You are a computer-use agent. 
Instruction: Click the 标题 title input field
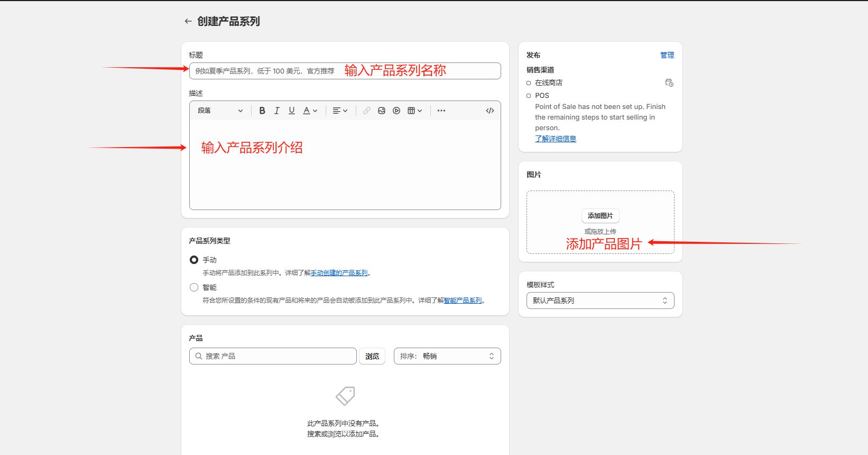(x=345, y=71)
